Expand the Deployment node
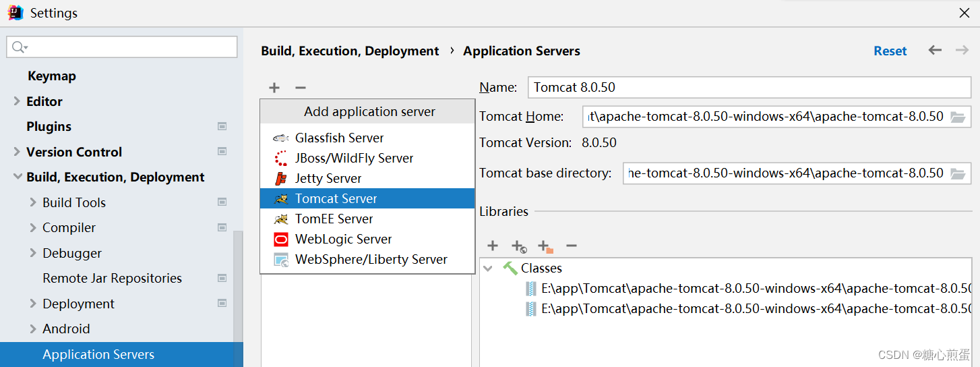 (x=33, y=304)
